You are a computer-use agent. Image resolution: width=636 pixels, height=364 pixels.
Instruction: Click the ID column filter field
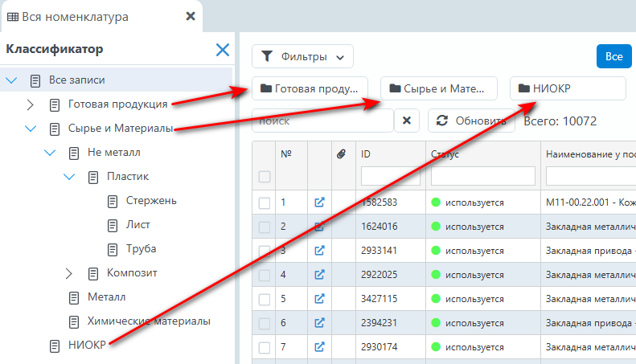pyautogui.click(x=390, y=176)
